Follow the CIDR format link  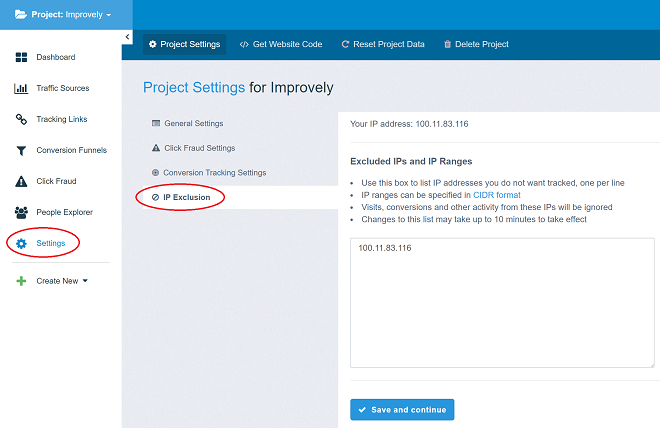[x=497, y=195]
